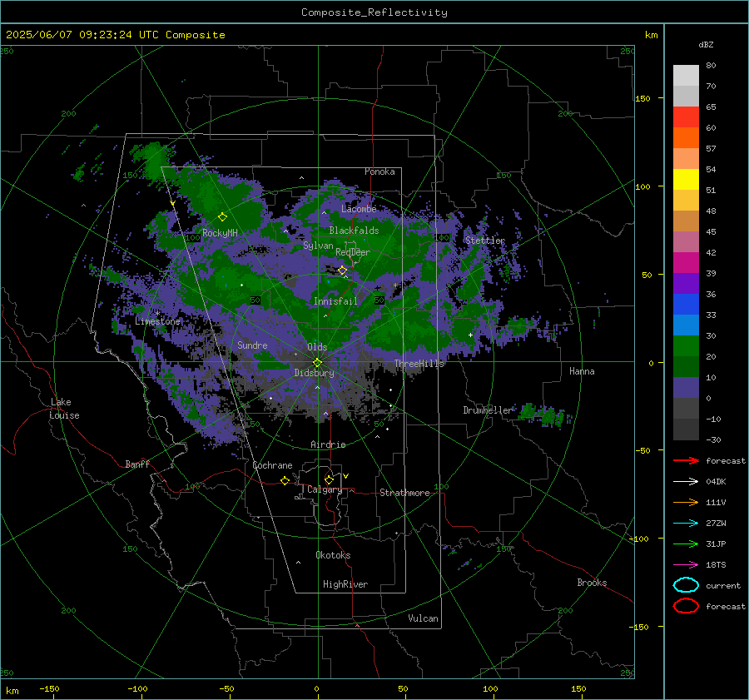
Task: Click the HighRiver town label
Action: pyautogui.click(x=345, y=584)
